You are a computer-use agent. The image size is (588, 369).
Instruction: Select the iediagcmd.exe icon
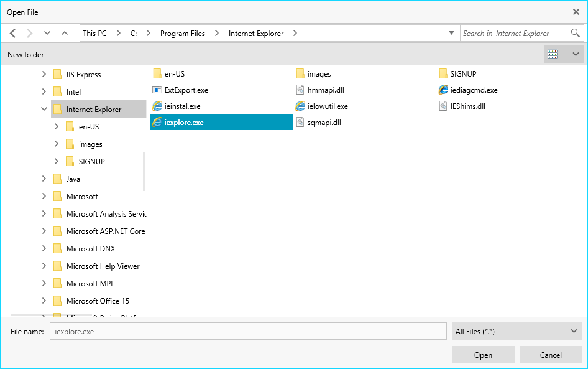pyautogui.click(x=443, y=90)
